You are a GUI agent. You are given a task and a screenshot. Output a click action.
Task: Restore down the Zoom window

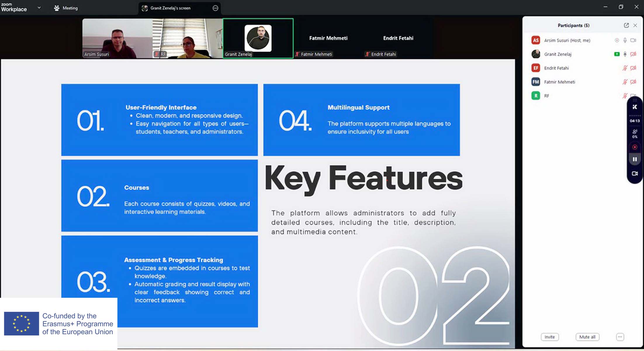[621, 7]
